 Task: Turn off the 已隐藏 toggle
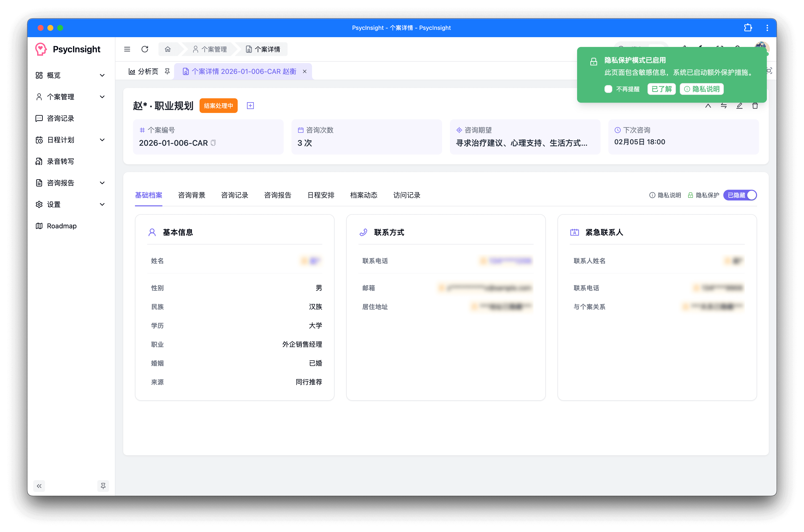740,195
